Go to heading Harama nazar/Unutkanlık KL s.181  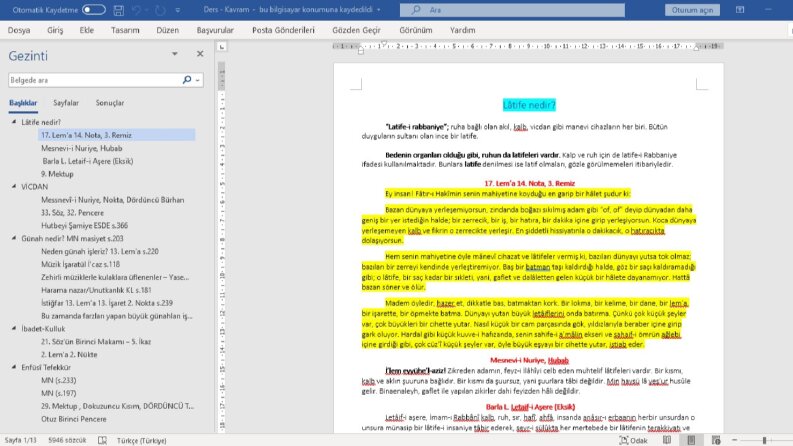[96, 290]
